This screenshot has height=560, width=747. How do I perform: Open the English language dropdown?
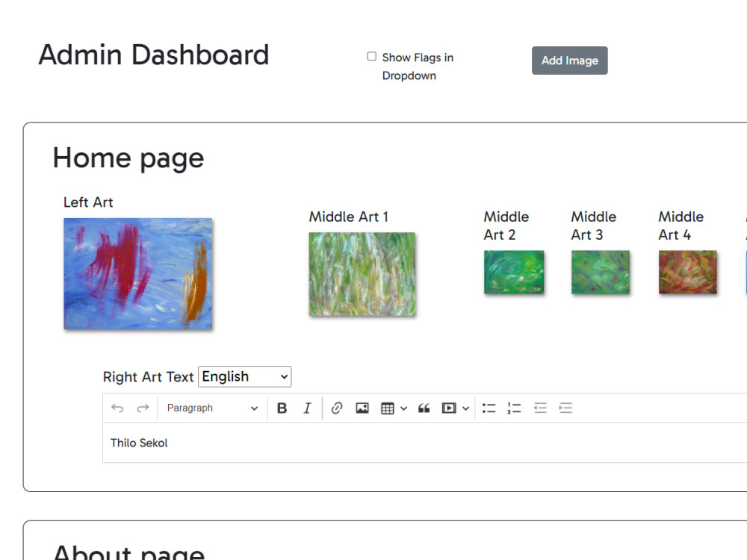[x=244, y=376]
